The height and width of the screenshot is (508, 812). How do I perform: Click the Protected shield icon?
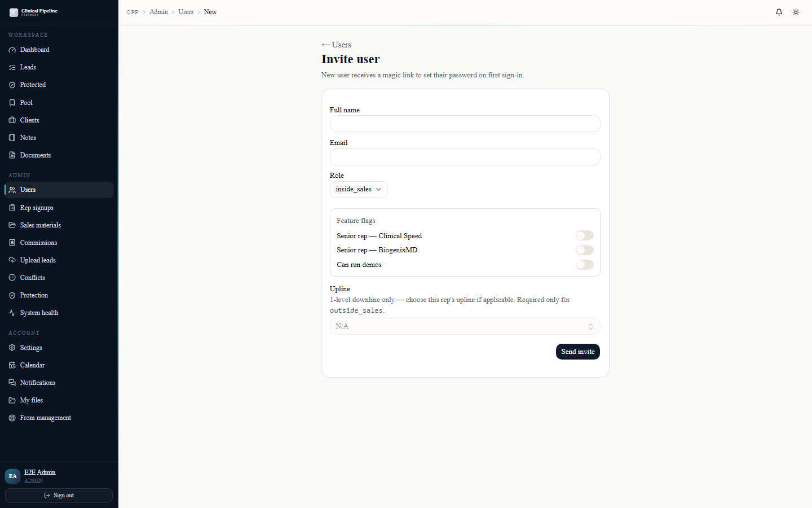[x=12, y=85]
